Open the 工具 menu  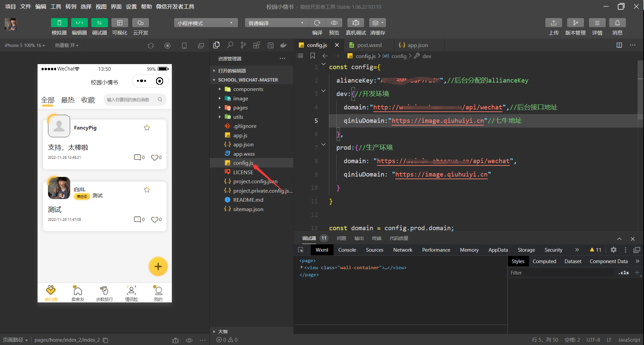tap(56, 6)
